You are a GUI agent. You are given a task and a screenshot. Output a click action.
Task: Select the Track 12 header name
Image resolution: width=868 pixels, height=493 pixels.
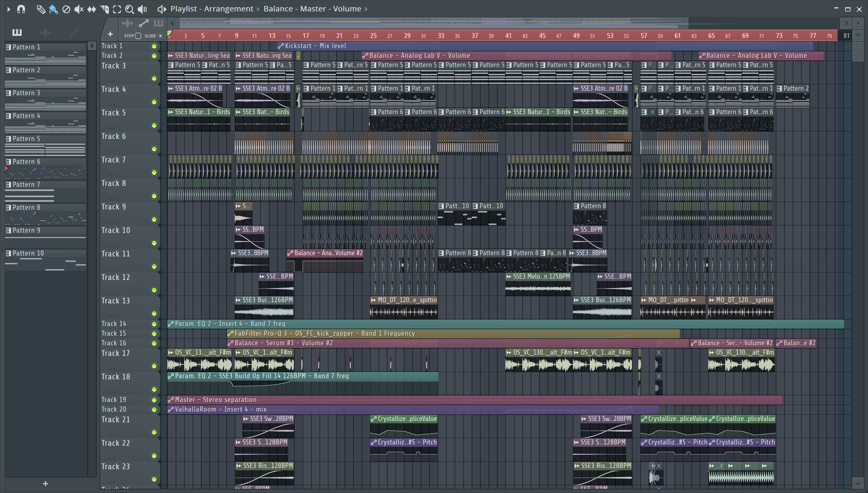click(x=115, y=277)
